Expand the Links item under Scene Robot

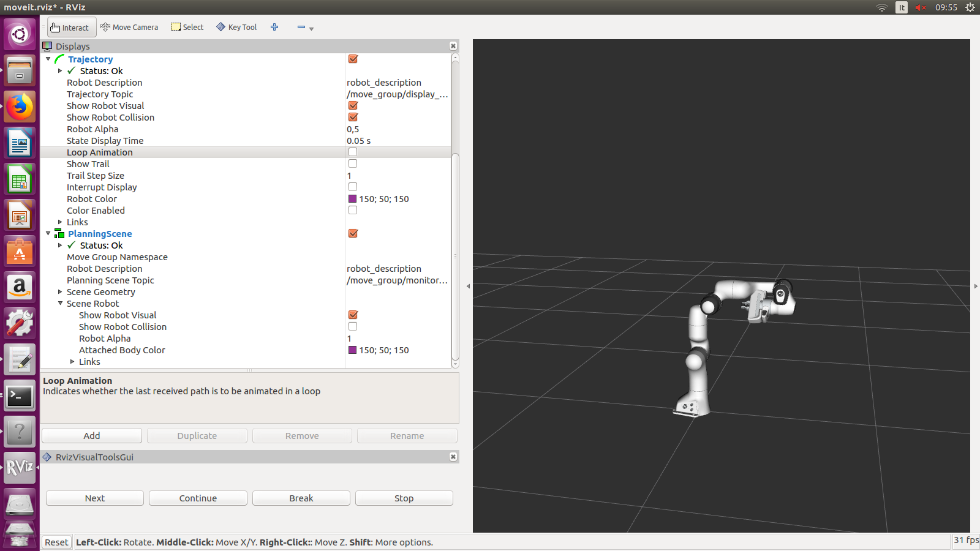(x=72, y=362)
